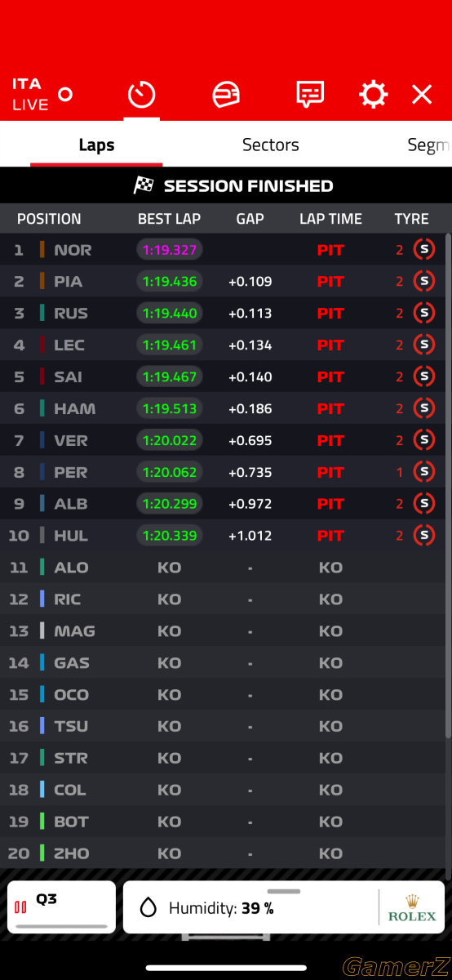Viewport: 452px width, 980px height.
Task: Tap HAM's best lap time 1:19.513
Action: [x=170, y=408]
